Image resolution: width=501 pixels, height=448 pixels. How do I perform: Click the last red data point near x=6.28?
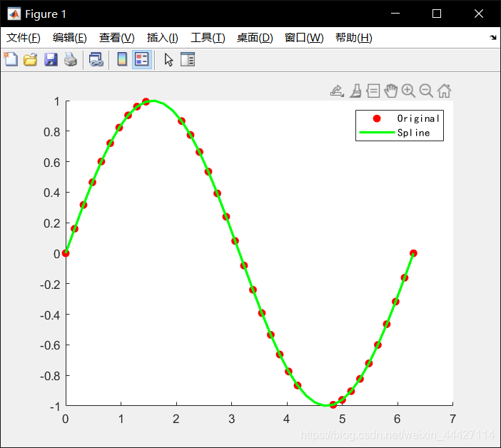[x=413, y=253]
